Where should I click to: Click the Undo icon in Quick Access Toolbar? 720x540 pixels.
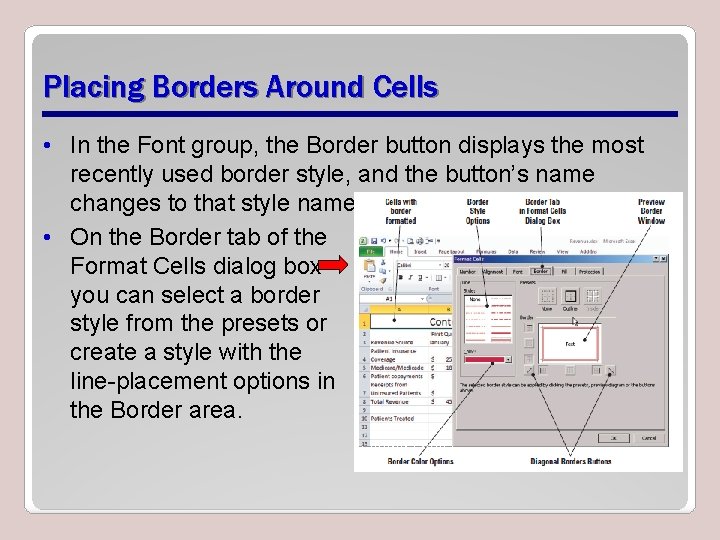[382, 241]
